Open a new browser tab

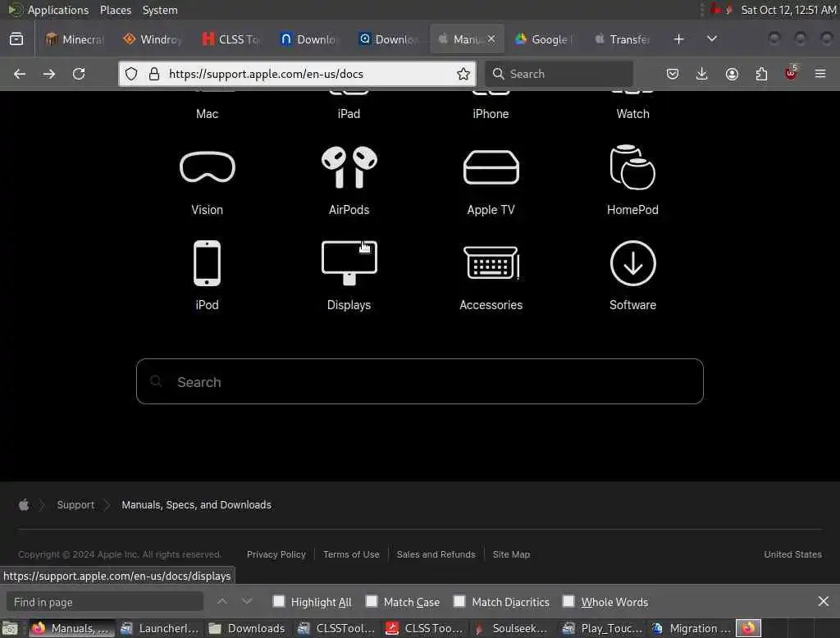tap(678, 39)
